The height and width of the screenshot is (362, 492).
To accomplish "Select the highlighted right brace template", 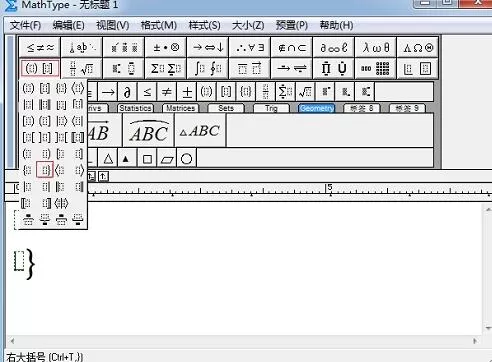I will 45,170.
